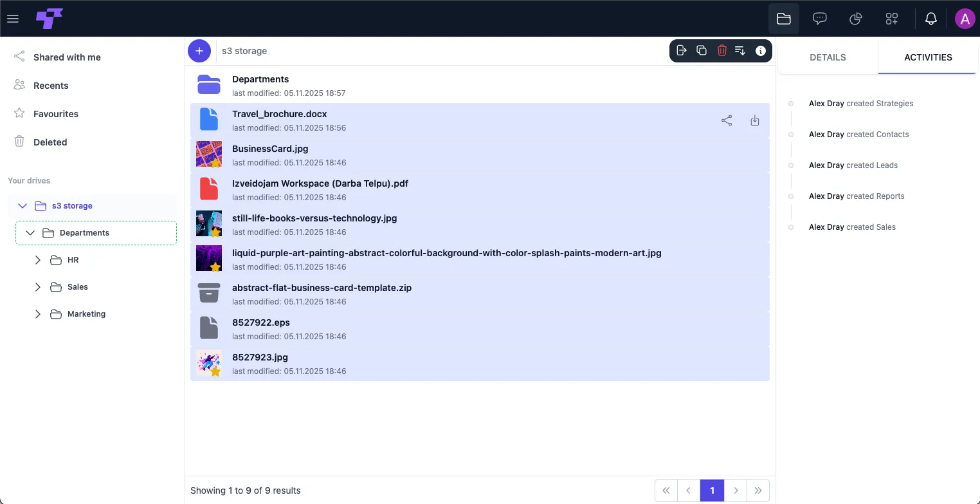Select still-life-books-versus-technology.jpg name
The height and width of the screenshot is (504, 980).
pyautogui.click(x=314, y=218)
